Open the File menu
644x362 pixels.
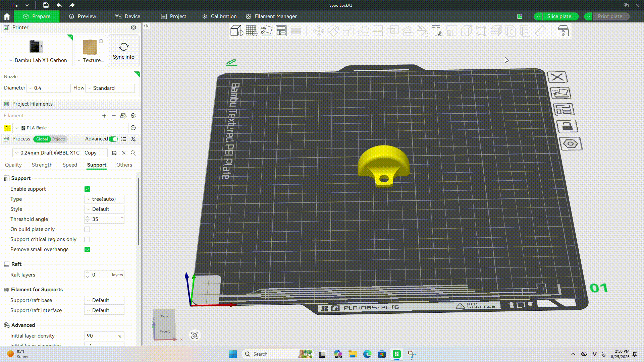[11, 5]
